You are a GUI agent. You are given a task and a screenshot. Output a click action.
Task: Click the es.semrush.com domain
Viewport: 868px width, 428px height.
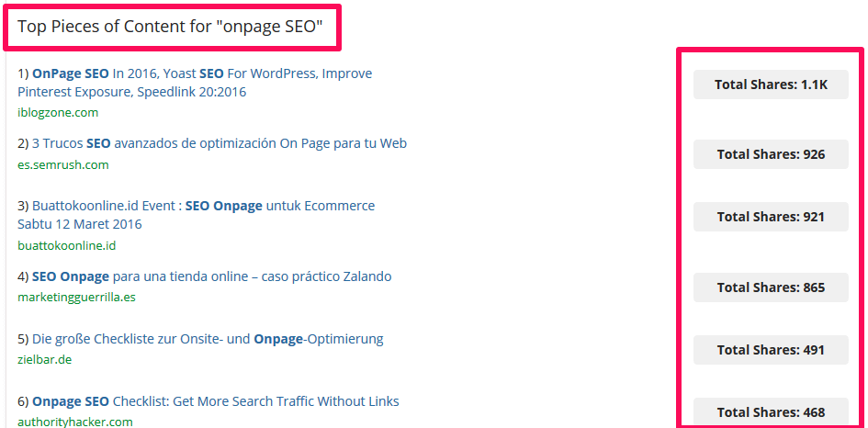point(63,165)
